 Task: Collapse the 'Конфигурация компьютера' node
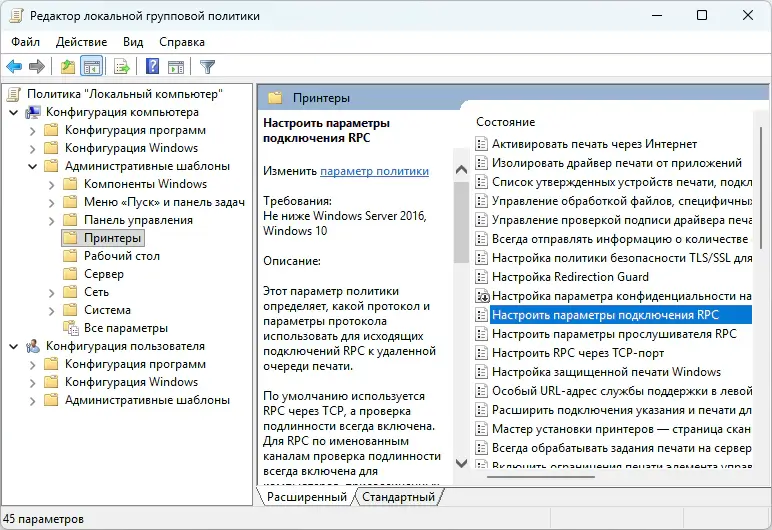(14, 112)
